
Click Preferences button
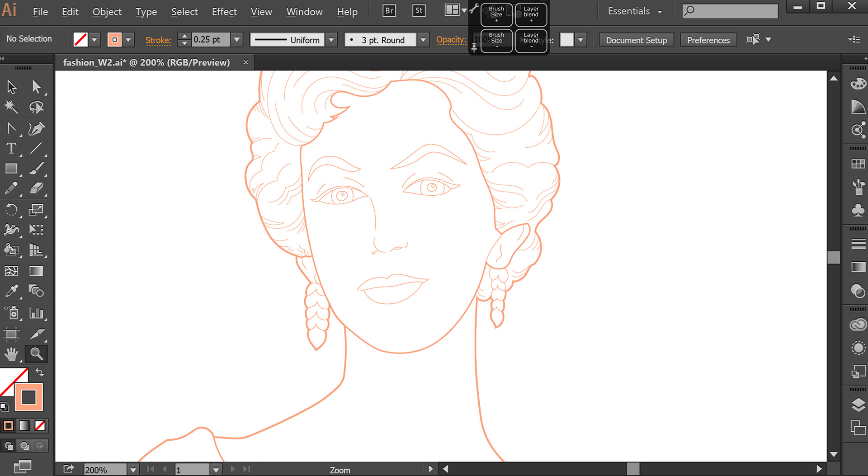[708, 40]
